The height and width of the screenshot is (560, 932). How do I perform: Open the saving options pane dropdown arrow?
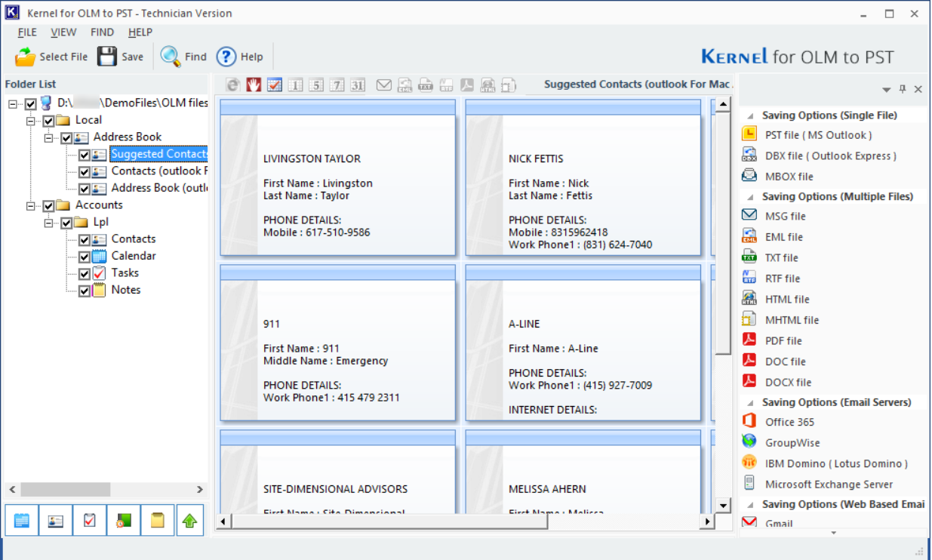tap(887, 90)
